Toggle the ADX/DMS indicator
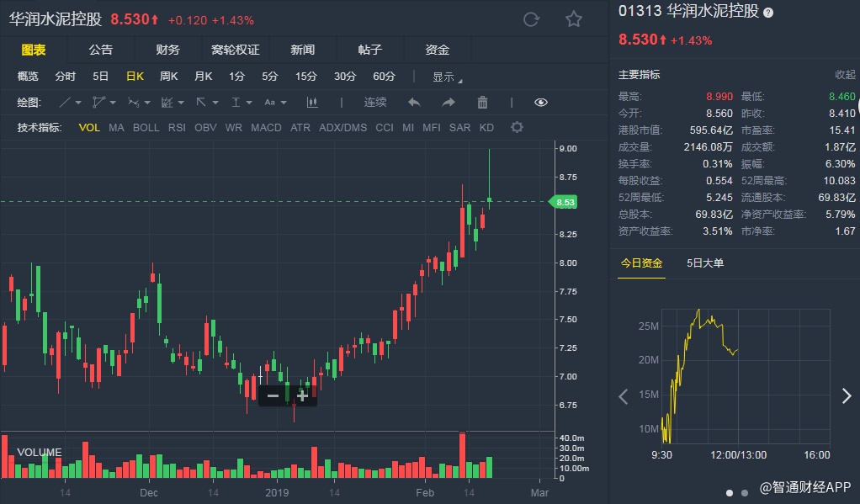 [342, 128]
